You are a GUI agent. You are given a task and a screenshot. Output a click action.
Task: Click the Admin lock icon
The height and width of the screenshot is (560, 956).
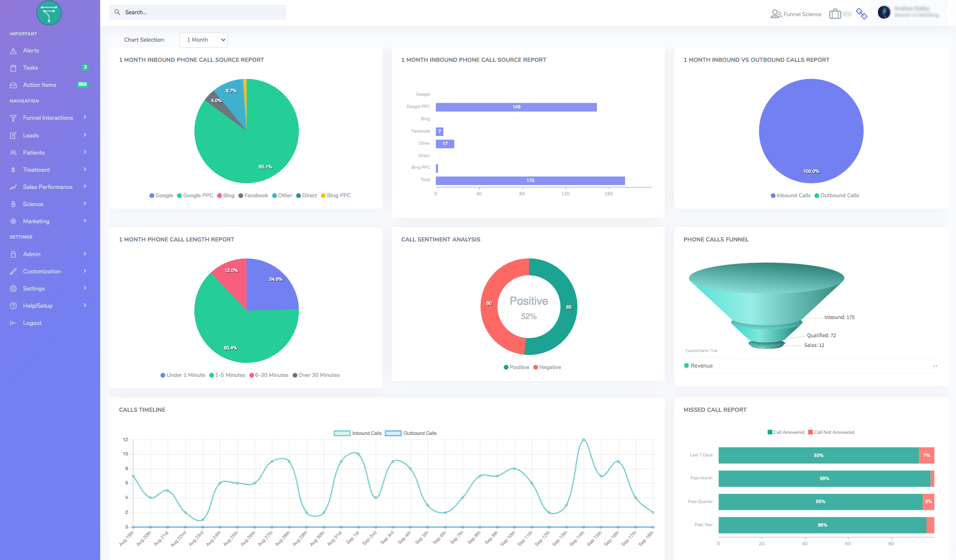tap(13, 254)
